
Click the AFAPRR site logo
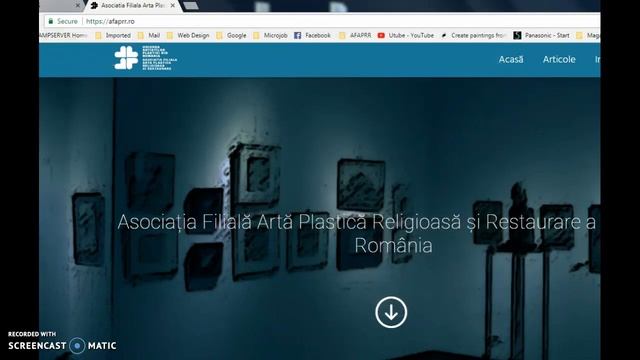[x=145, y=58]
